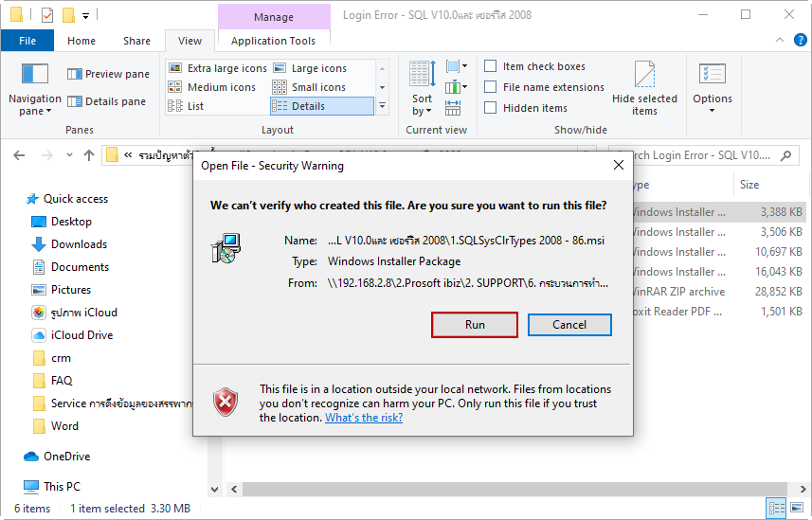Enable Item check boxes
This screenshot has height=520, width=812.
[490, 66]
